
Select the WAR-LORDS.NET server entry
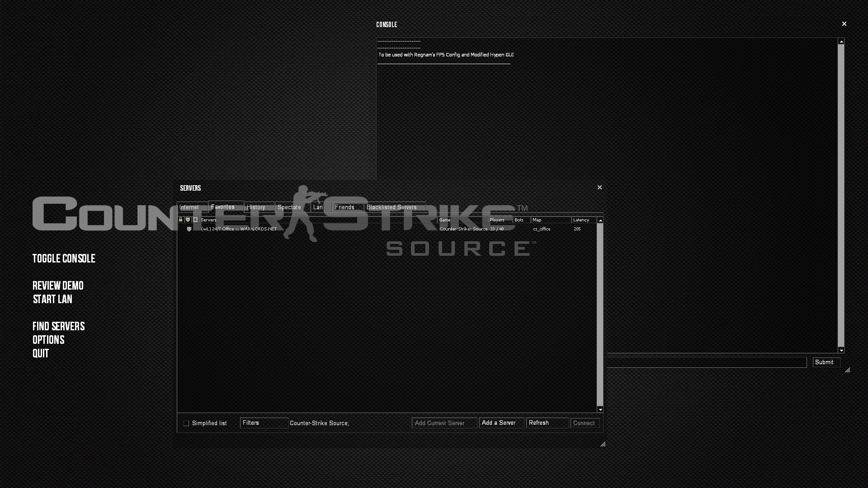pos(240,229)
